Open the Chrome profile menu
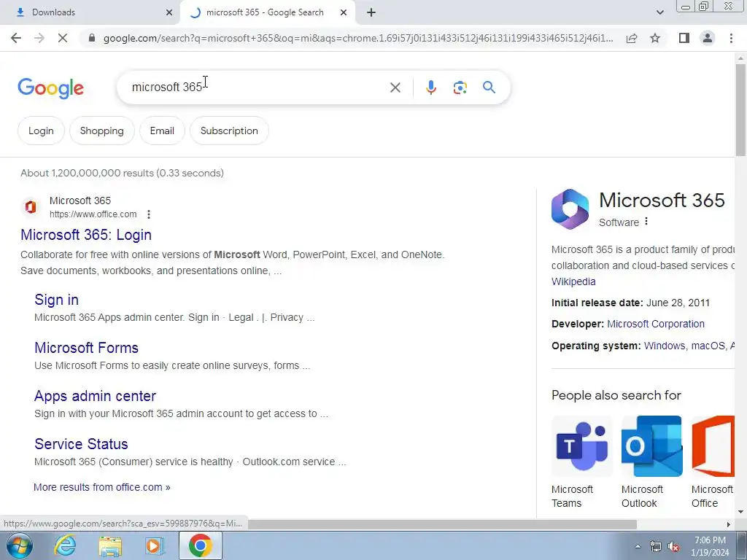Viewport: 747px width, 560px height. point(708,38)
